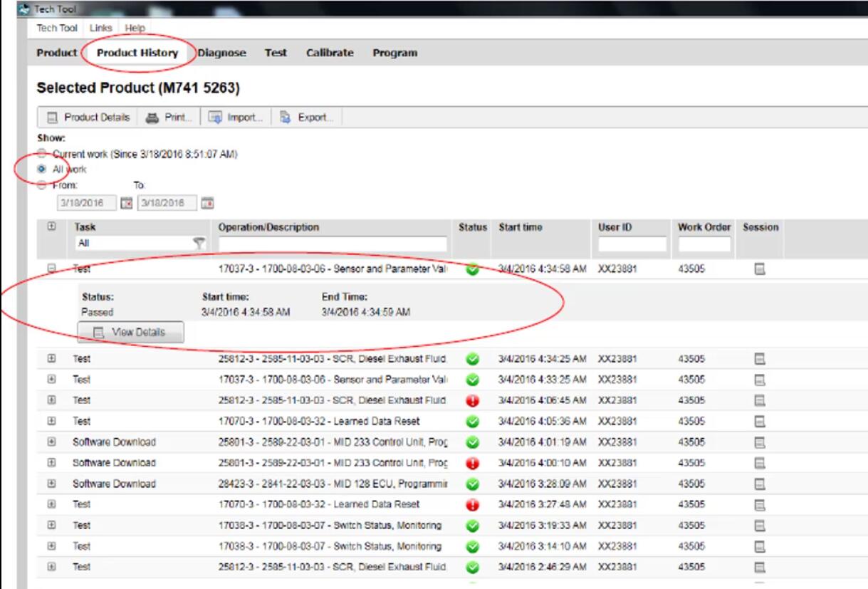Click green status icon at 3:28:09 AM

click(x=472, y=484)
